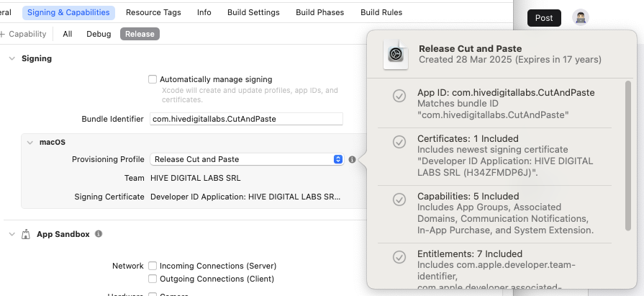The image size is (644, 296).
Task: Click Capabilities: 5 Included heading
Action: coord(468,196)
